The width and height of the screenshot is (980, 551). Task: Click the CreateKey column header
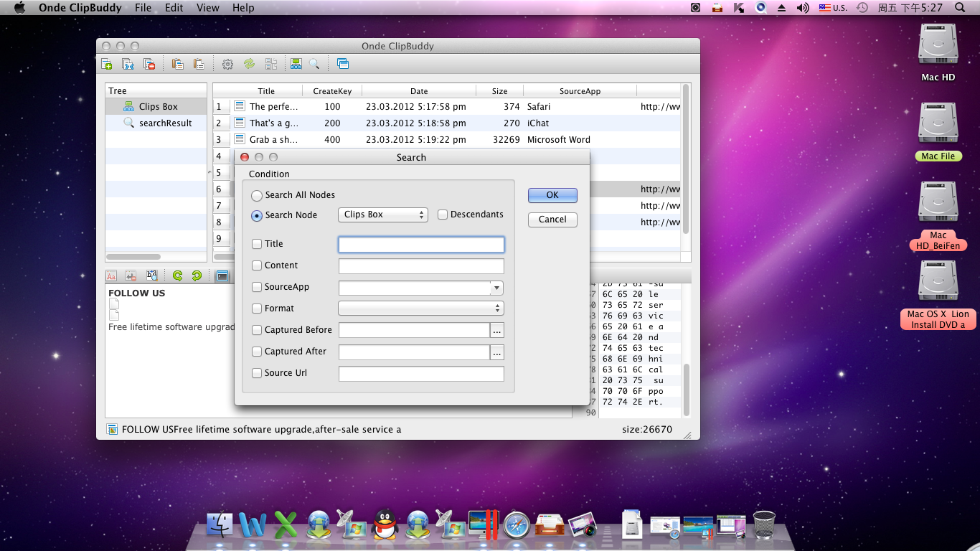(332, 91)
